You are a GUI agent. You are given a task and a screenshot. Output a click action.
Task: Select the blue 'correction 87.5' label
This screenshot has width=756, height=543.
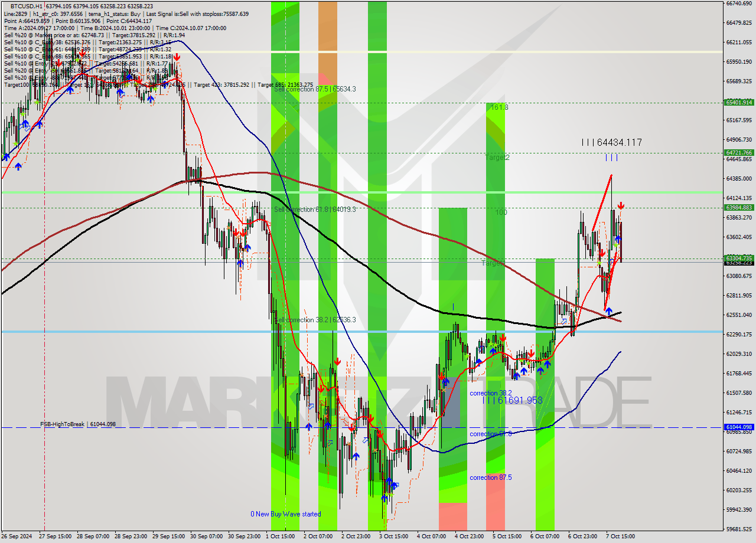coord(491,477)
